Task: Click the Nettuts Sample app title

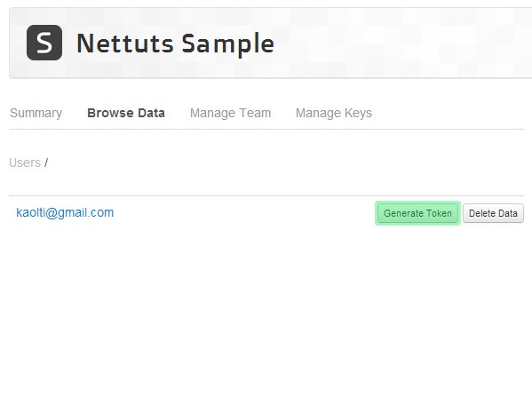Action: click(x=175, y=44)
